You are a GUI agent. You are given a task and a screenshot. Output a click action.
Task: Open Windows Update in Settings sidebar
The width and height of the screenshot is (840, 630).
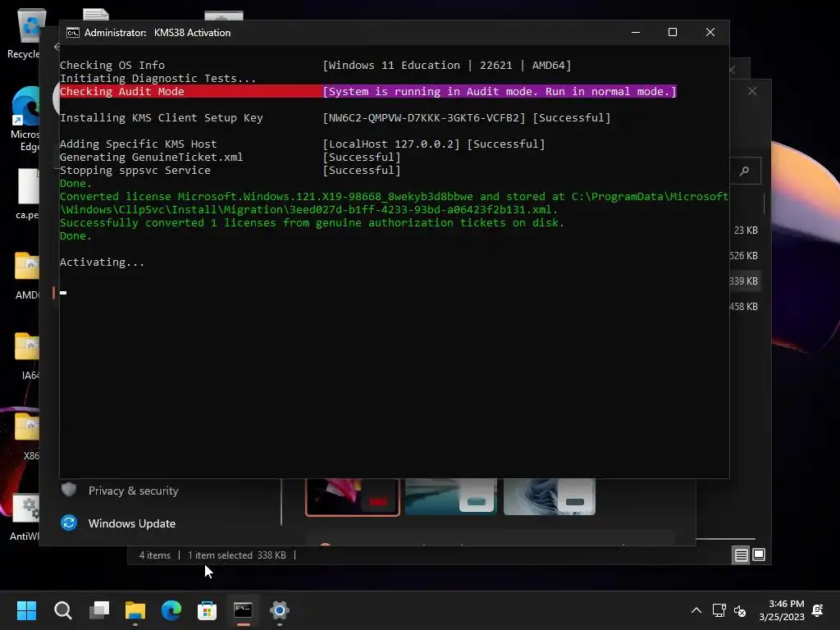point(132,523)
